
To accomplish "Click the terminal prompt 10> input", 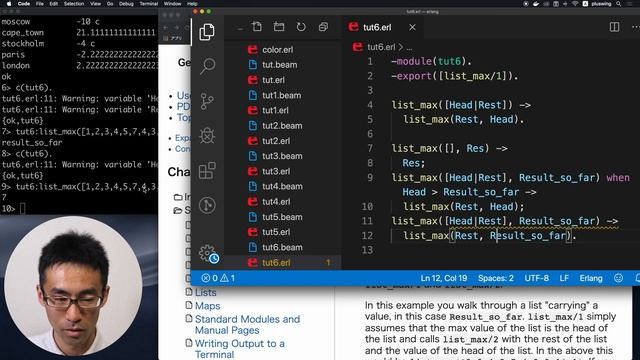I will coord(22,209).
